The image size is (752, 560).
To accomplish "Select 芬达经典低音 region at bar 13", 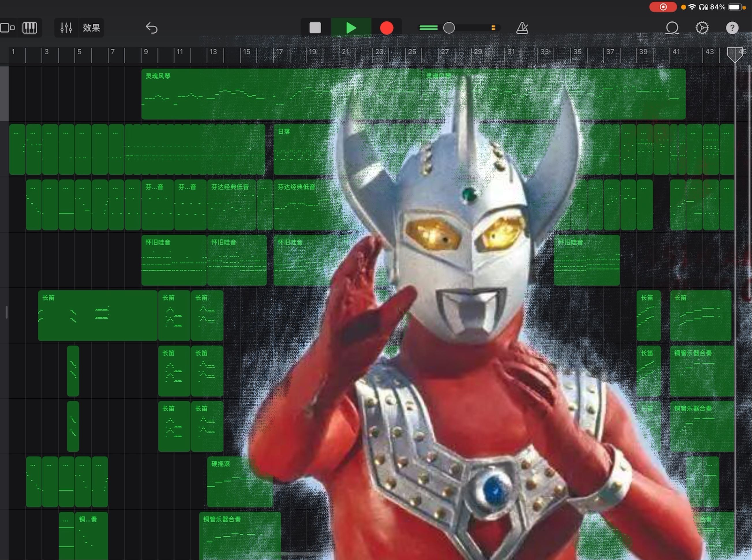I will 232,205.
